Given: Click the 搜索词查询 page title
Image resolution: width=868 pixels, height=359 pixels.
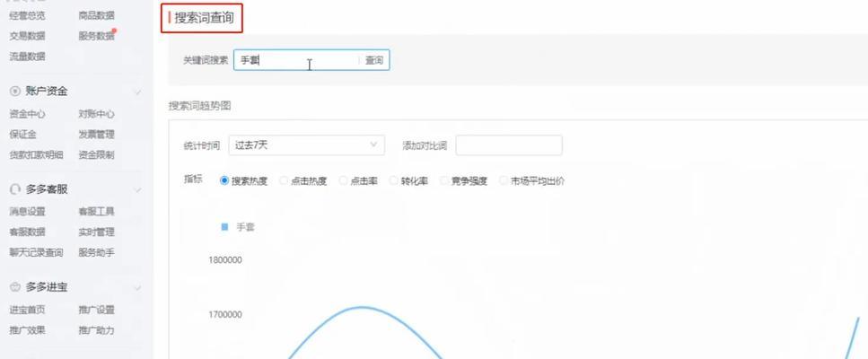Looking at the screenshot, I should point(204,18).
